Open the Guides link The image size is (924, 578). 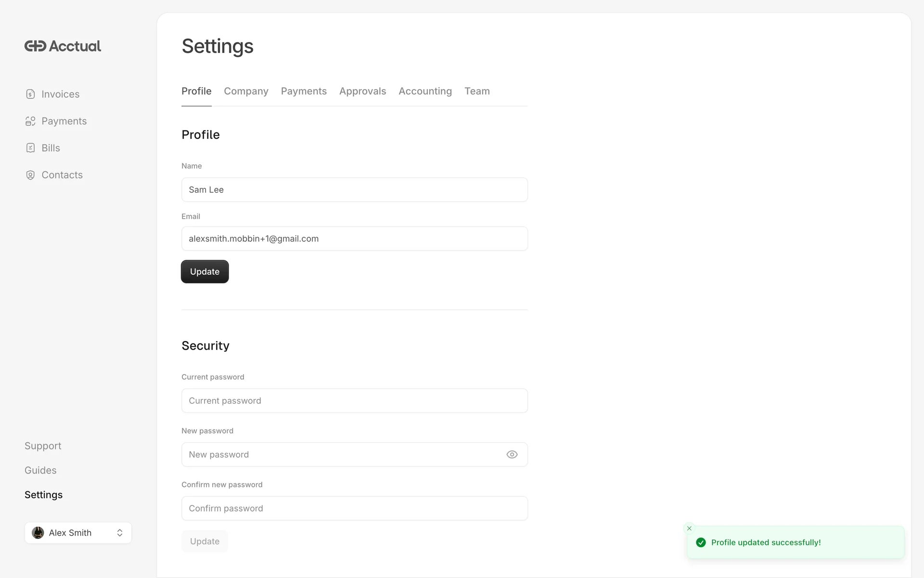[x=40, y=471]
